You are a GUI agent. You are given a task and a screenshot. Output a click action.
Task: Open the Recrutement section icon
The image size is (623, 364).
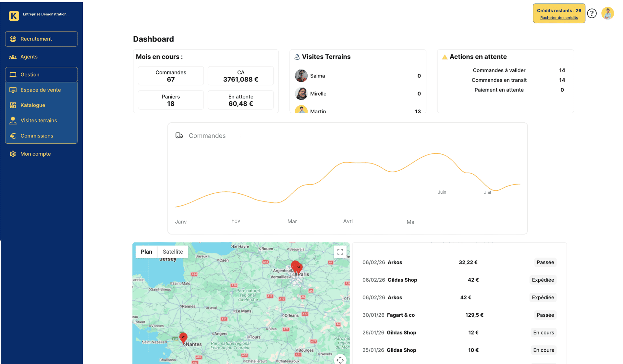(x=13, y=39)
